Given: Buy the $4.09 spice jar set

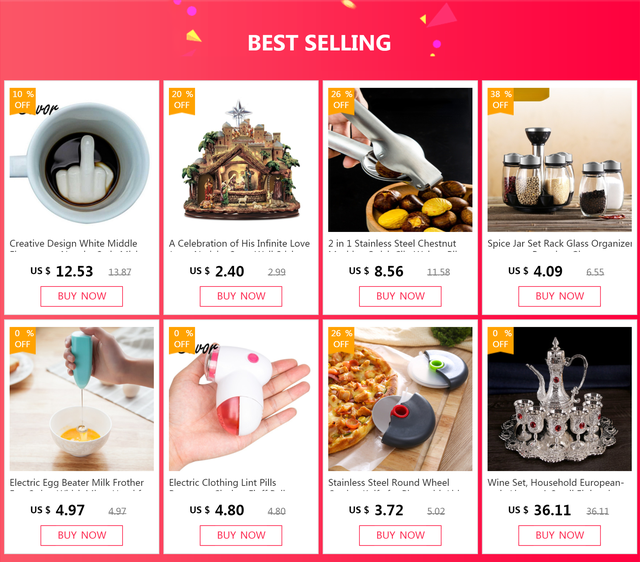Looking at the screenshot, I should tap(559, 296).
